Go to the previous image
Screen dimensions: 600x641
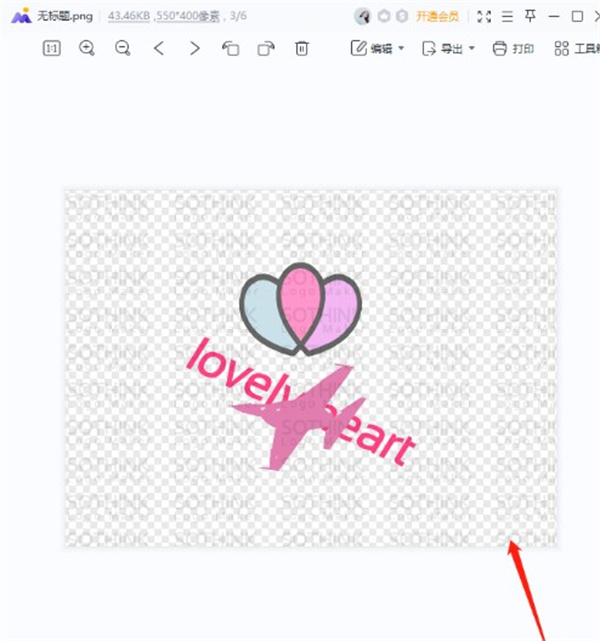pos(159,48)
